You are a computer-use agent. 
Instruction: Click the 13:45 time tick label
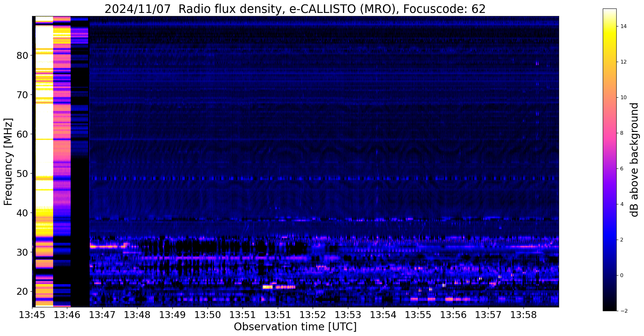(x=32, y=315)
